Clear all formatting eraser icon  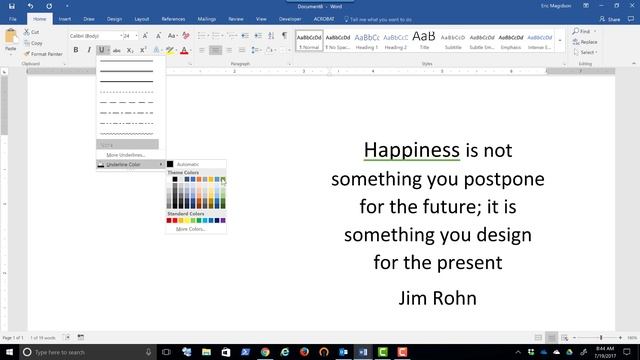(186, 36)
